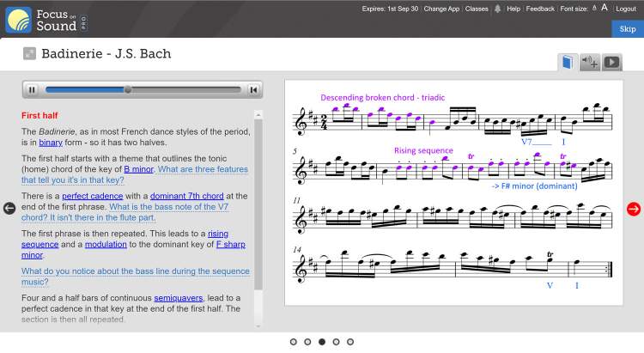The image size is (644, 353).
Task: Open the F sharp minor link
Action: coord(231,244)
